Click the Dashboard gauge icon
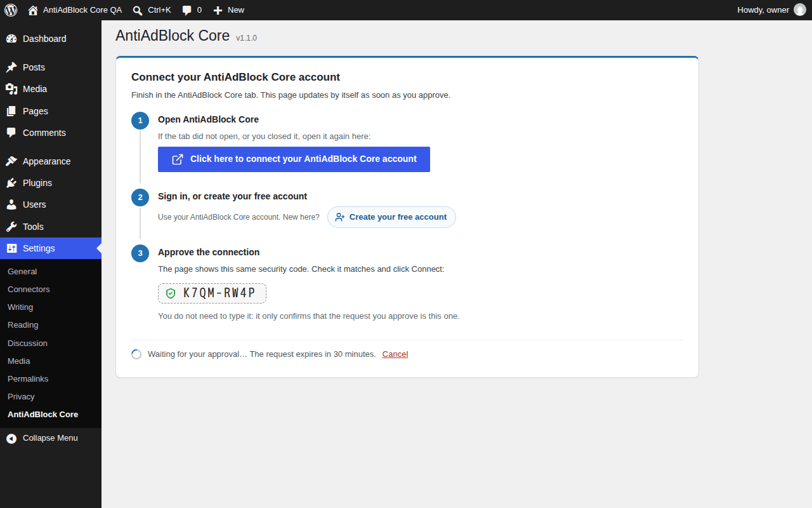The image size is (812, 508). [11, 39]
